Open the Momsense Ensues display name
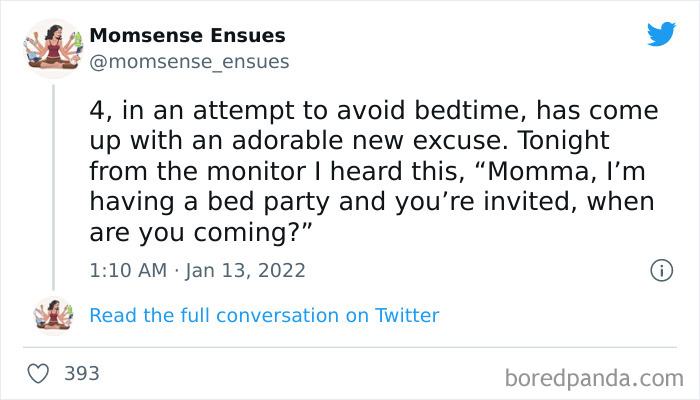Viewport: 700px width, 400px height. click(x=187, y=36)
